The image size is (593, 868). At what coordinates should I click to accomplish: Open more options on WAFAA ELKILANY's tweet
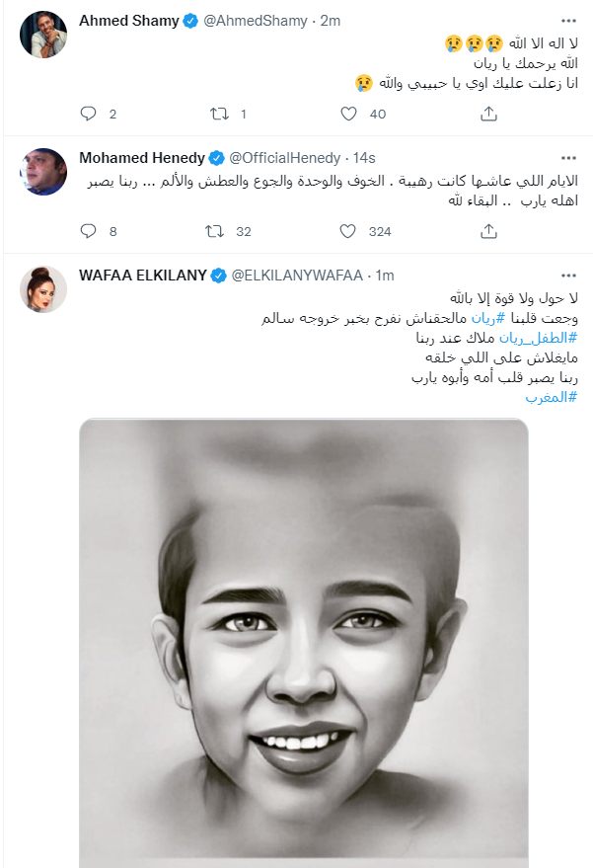pos(568,276)
